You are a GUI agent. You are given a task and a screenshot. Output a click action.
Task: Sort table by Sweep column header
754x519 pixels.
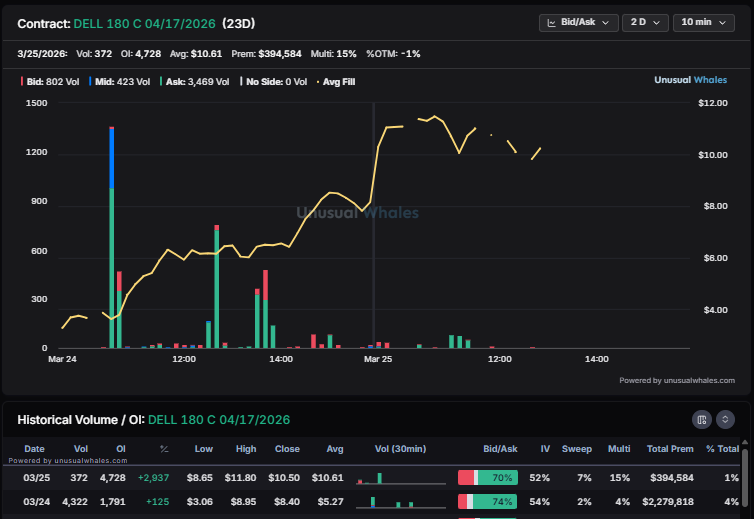tap(577, 449)
